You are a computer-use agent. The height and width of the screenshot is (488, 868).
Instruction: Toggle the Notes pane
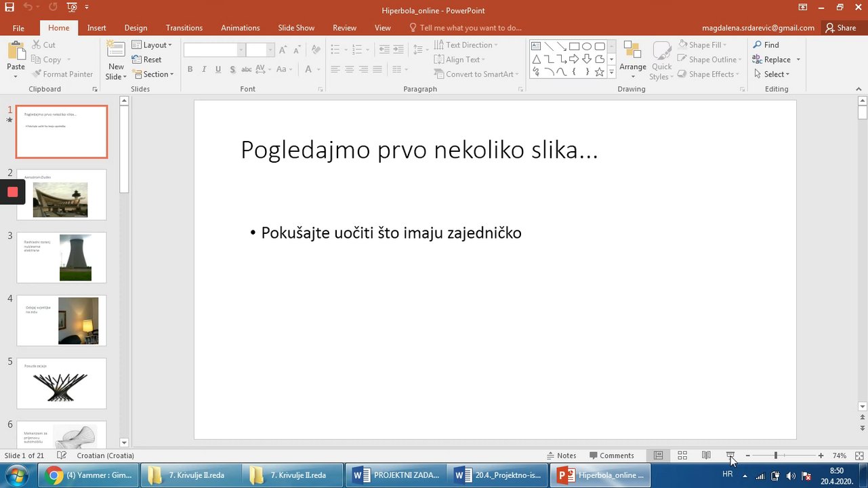561,455
